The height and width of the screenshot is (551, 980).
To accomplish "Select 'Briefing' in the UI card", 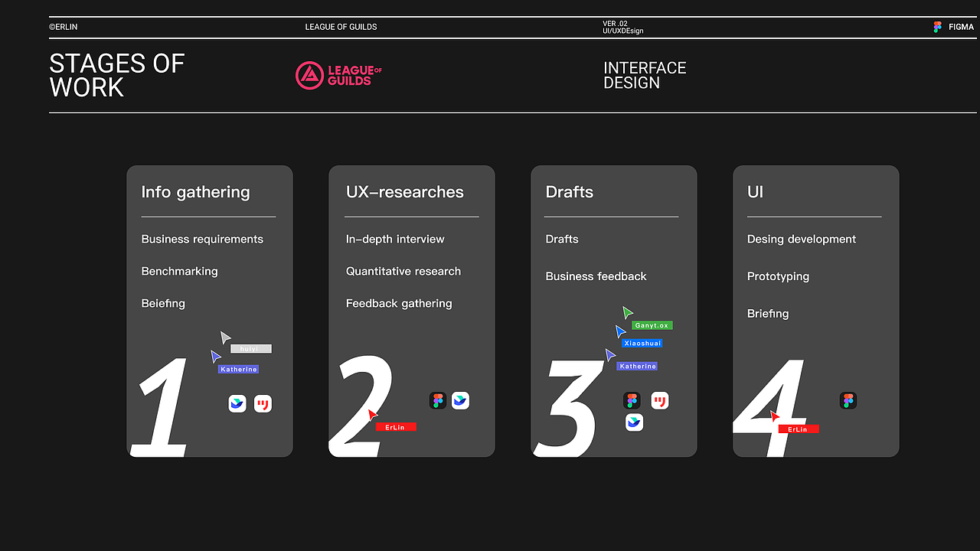I will click(x=768, y=314).
